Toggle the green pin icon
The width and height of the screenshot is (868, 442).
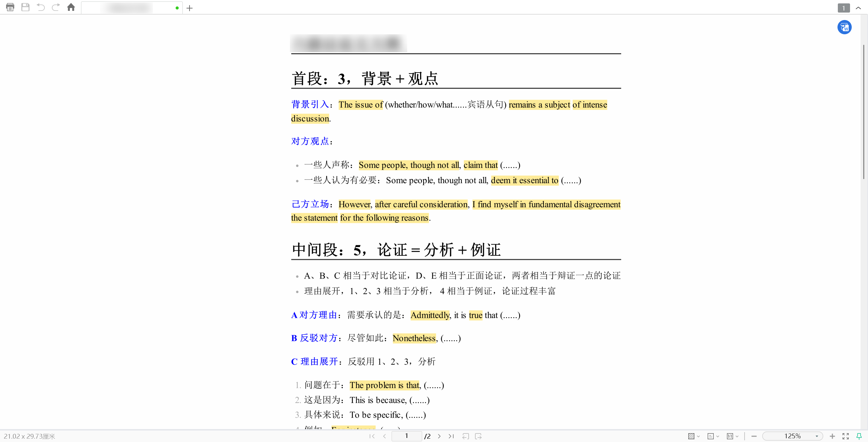click(x=859, y=436)
